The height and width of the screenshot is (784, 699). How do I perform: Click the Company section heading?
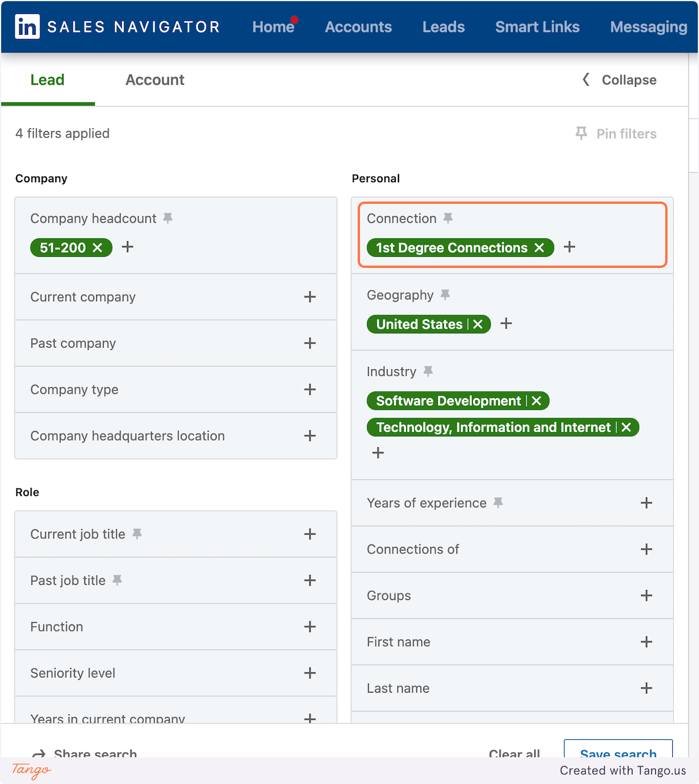(41, 178)
